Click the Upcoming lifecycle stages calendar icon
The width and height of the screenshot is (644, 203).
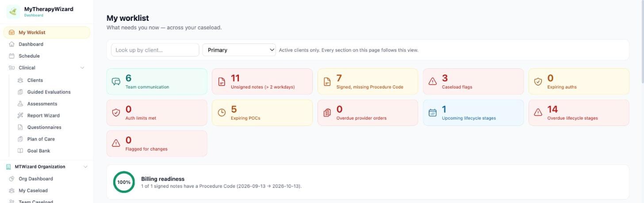point(433,113)
